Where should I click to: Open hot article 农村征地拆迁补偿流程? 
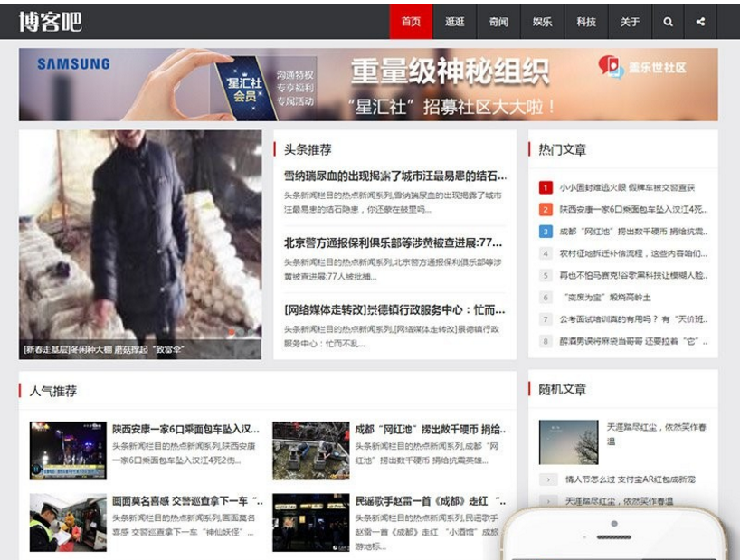pos(633,253)
